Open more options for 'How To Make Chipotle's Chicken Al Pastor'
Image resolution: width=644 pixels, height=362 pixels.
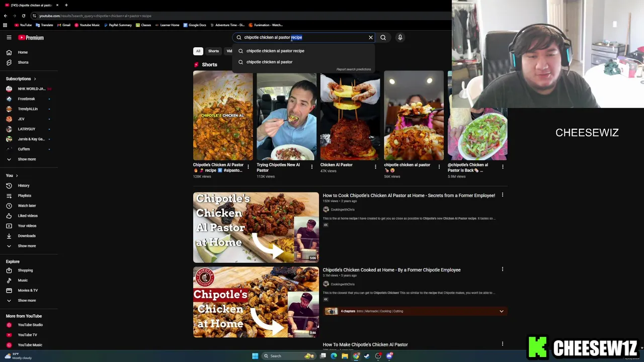click(502, 344)
